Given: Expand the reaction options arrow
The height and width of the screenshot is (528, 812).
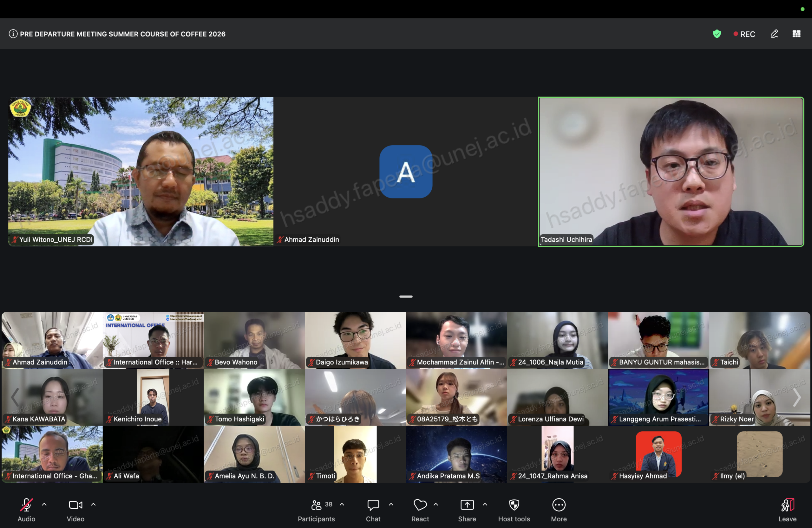Looking at the screenshot, I should coord(436,504).
